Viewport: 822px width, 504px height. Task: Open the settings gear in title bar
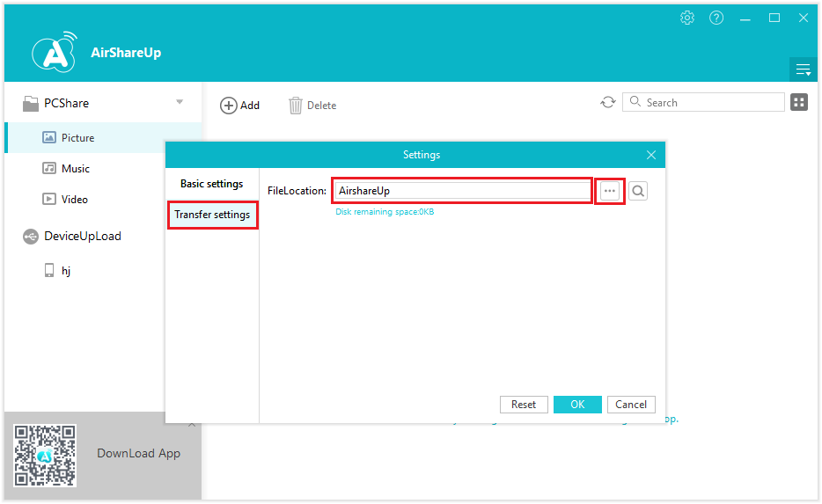point(687,18)
